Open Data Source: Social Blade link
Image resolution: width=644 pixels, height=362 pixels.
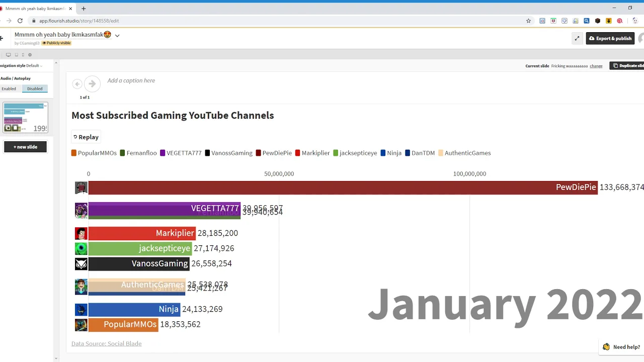tap(106, 344)
